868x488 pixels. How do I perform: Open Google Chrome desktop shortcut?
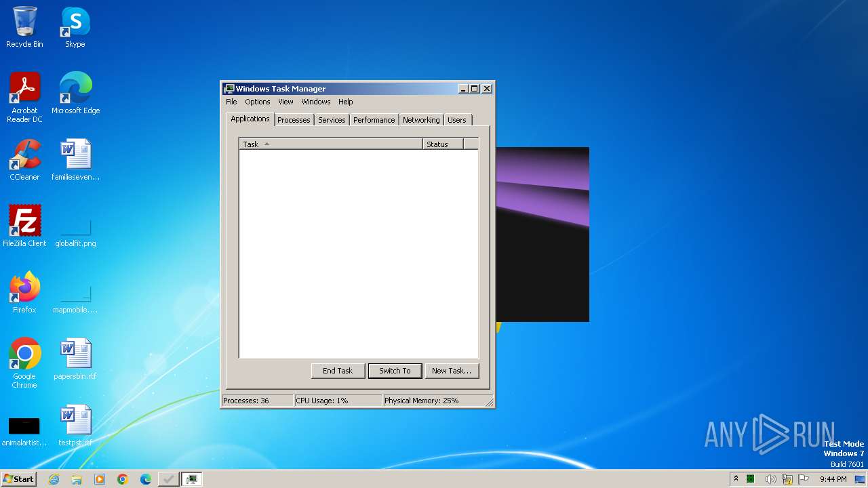click(24, 363)
